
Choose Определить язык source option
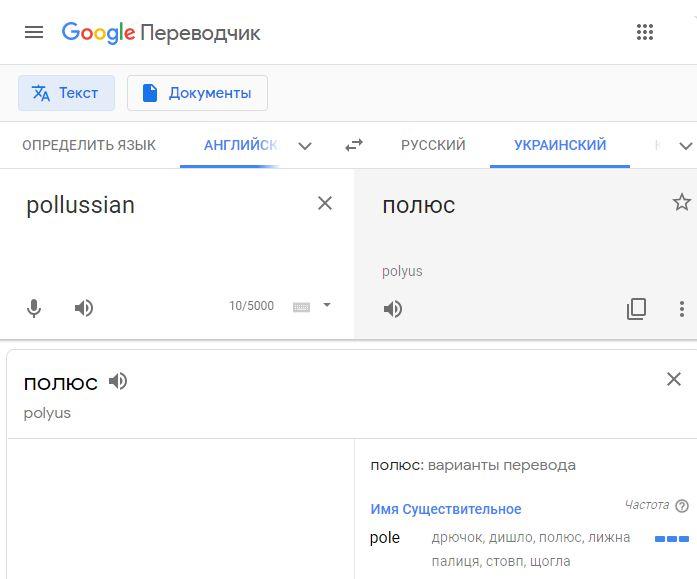[89, 145]
